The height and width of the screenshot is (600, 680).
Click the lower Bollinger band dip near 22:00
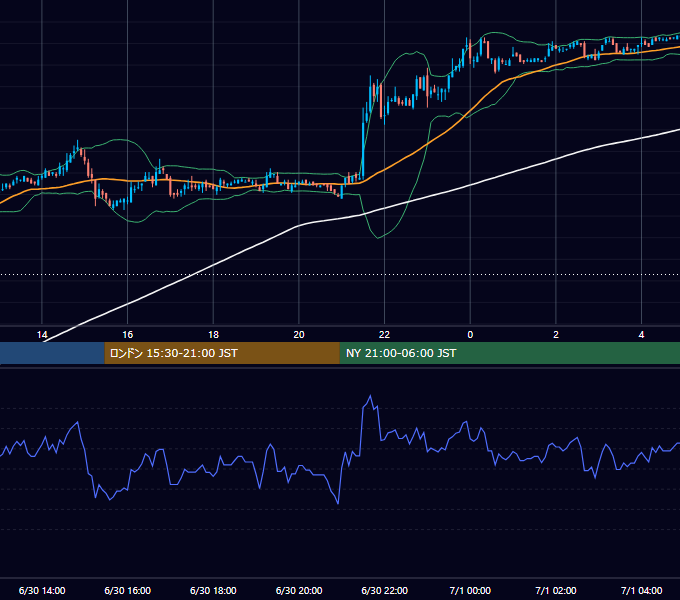pos(378,238)
